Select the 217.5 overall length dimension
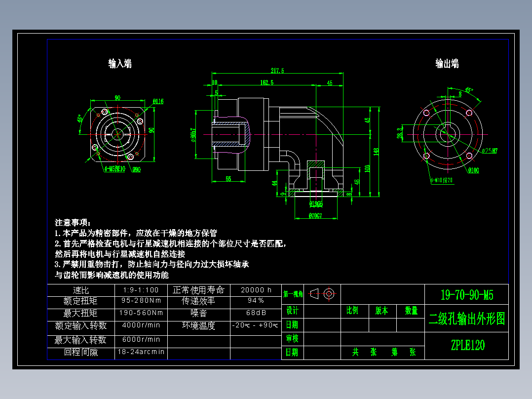Viewport: 532px width, 399px height. (x=276, y=71)
